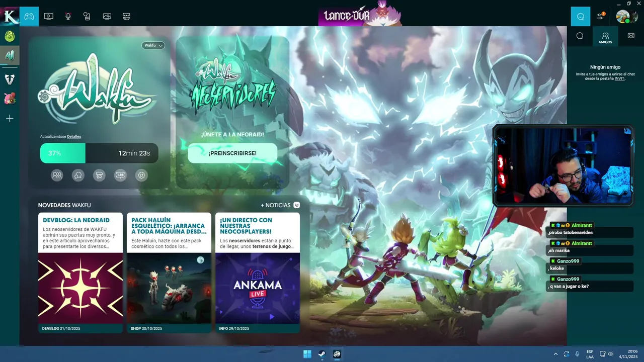Open the books and scrolls section icon

click(x=87, y=16)
